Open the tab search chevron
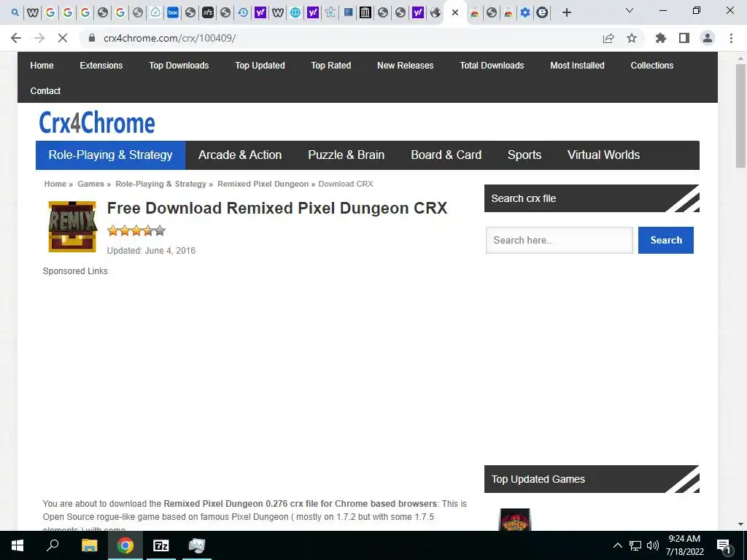Viewport: 747px width, 560px height. [630, 10]
